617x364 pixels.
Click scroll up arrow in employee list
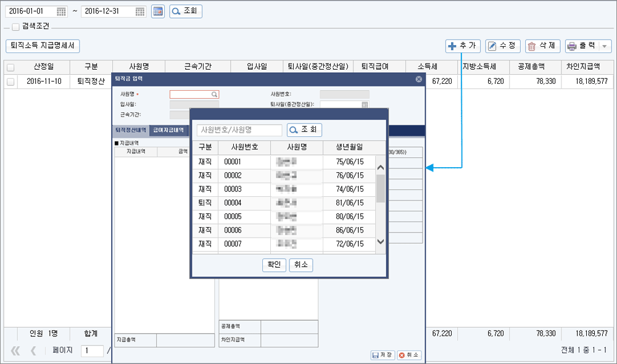381,168
